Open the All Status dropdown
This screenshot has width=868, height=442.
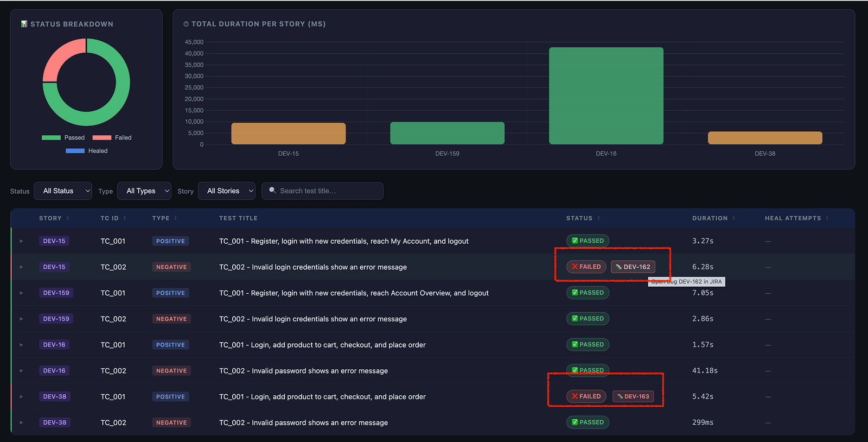pos(63,191)
